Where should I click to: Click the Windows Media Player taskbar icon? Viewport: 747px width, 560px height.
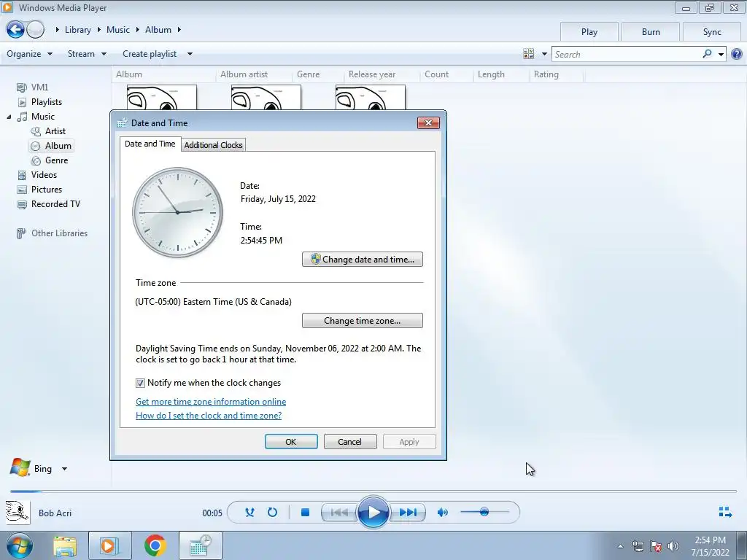109,546
